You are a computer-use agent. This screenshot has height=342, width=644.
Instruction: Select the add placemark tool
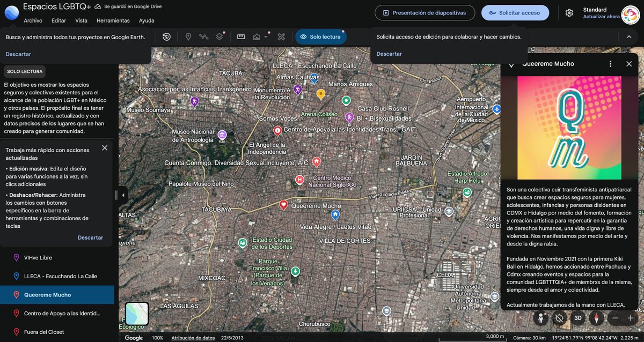pos(188,36)
